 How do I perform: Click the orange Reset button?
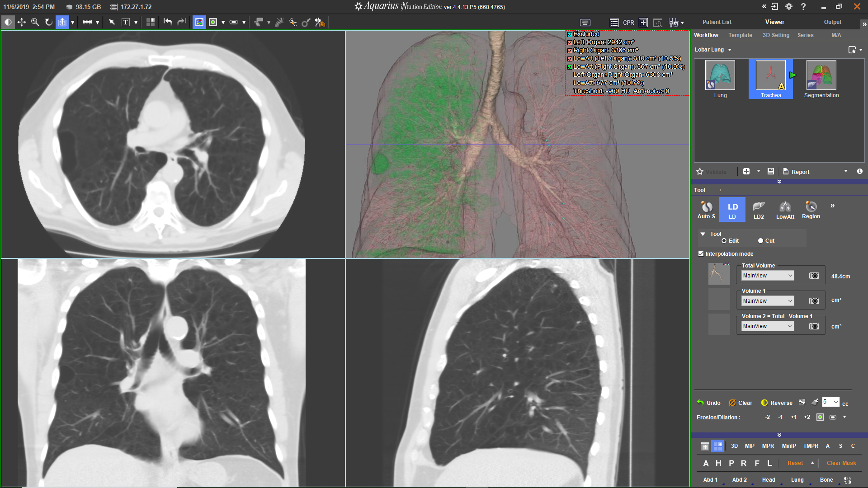click(x=795, y=463)
